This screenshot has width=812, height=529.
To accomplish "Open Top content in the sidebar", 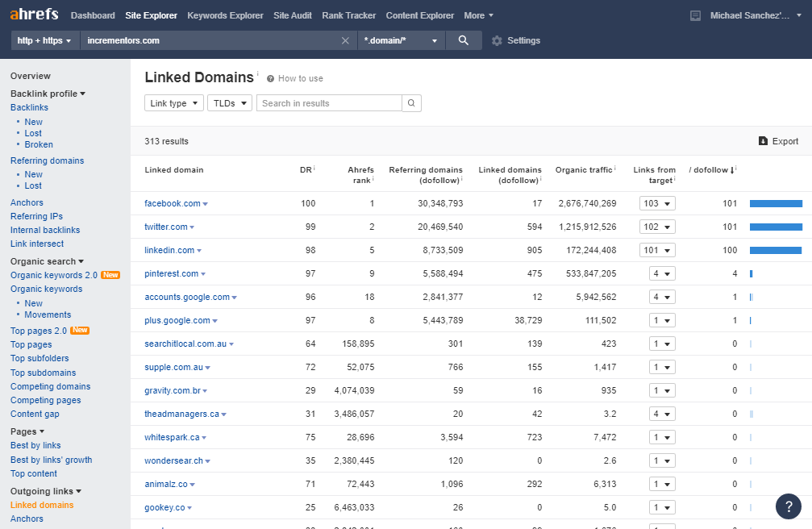I will pyautogui.click(x=34, y=473).
